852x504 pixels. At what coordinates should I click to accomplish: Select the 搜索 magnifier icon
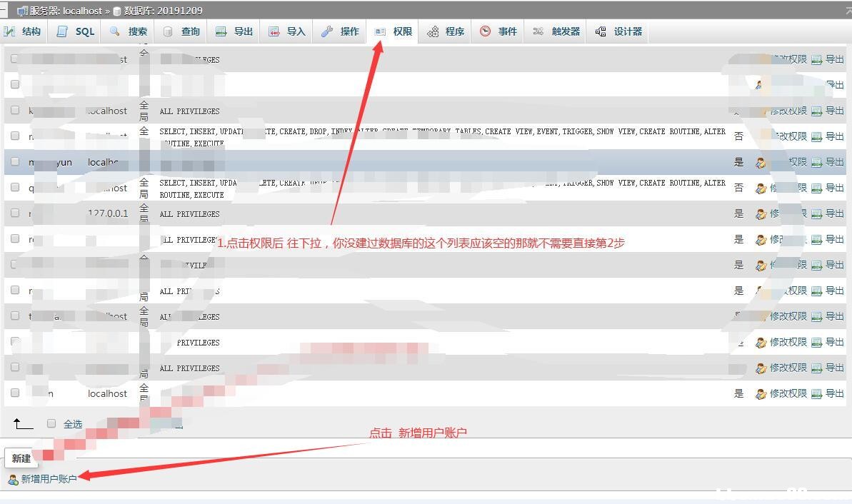(115, 31)
